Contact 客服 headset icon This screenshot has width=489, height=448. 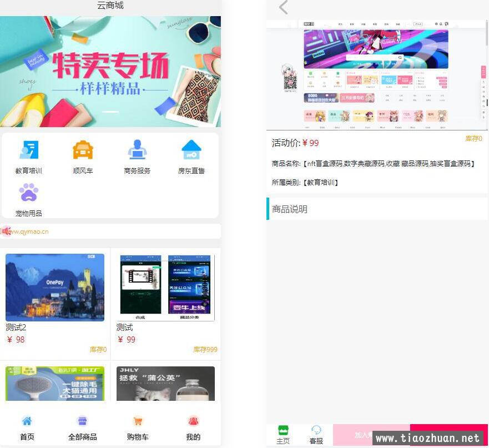tap(316, 430)
